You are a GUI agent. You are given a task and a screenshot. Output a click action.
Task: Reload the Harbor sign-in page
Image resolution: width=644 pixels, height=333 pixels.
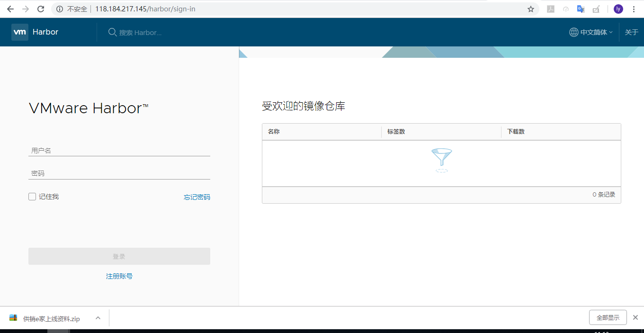(41, 9)
